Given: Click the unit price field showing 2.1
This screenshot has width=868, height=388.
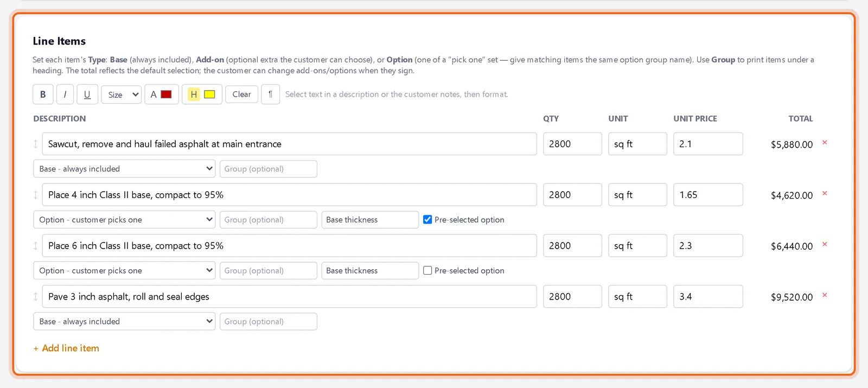Looking at the screenshot, I should (708, 144).
